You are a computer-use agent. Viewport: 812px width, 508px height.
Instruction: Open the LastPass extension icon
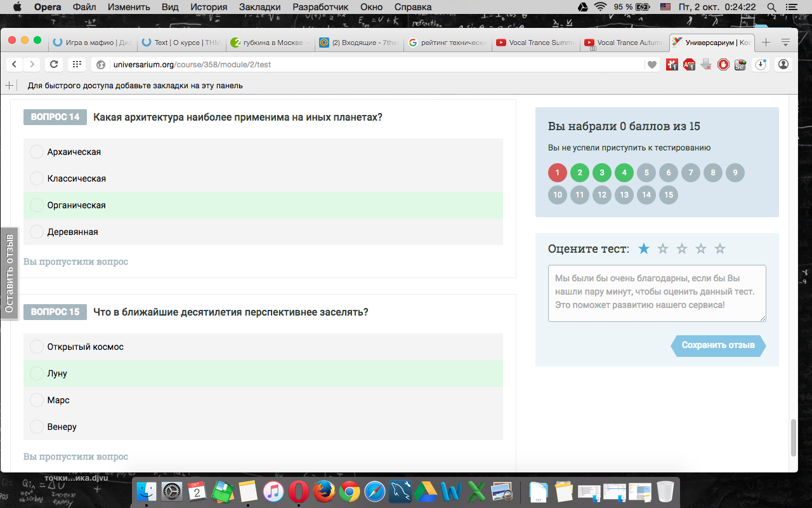[672, 64]
